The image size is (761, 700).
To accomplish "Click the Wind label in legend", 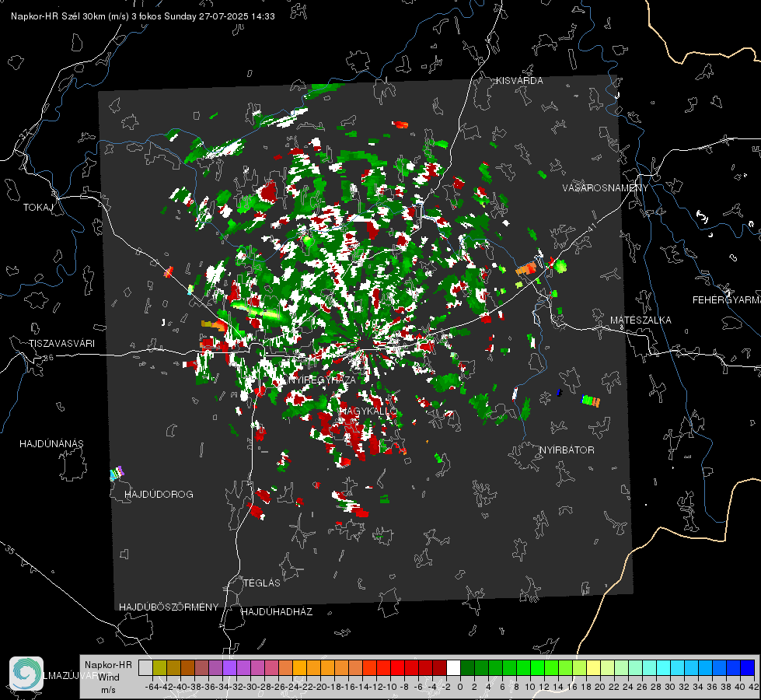I will pos(109,677).
